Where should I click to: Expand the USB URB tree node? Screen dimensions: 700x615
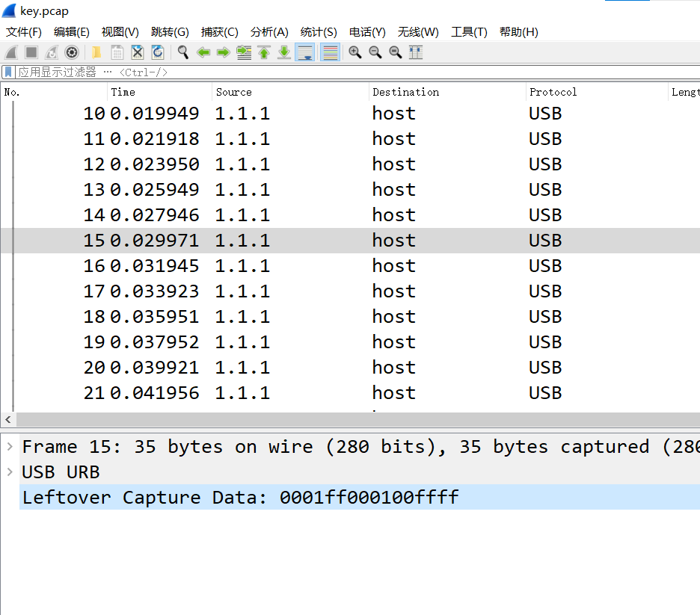pos(10,472)
